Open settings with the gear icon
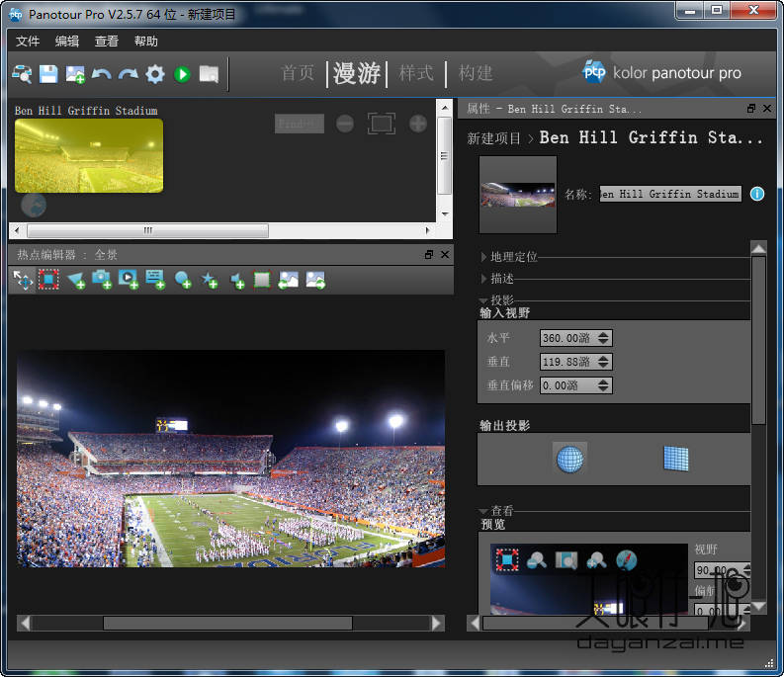The width and height of the screenshot is (784, 677). click(x=155, y=74)
